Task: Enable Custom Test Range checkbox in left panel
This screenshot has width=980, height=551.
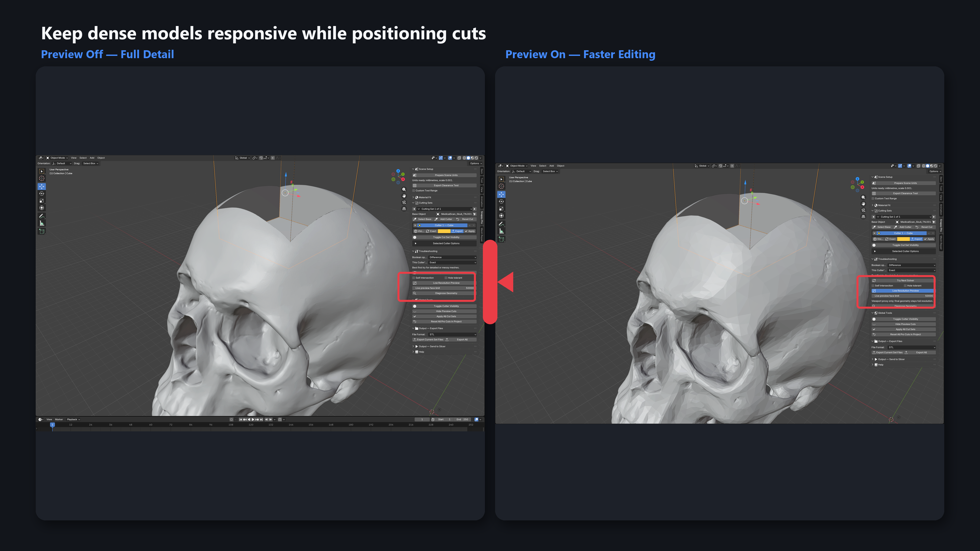Action: pos(414,191)
